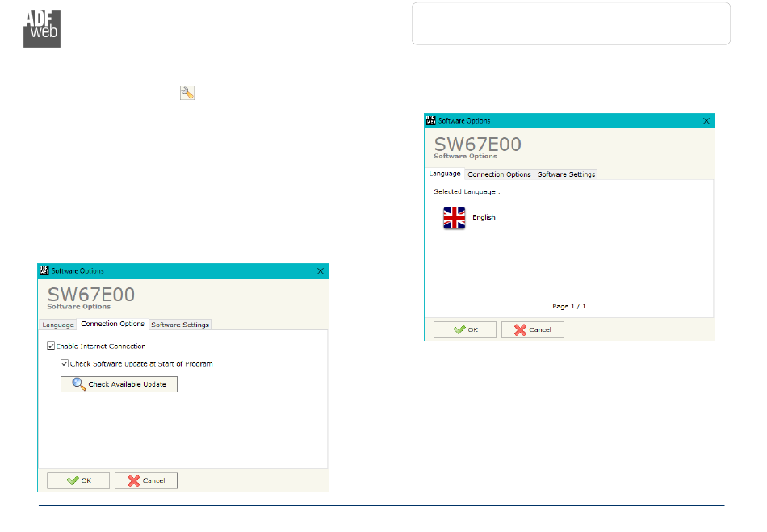Click the empty box at top right
767x532 pixels.
click(x=571, y=23)
